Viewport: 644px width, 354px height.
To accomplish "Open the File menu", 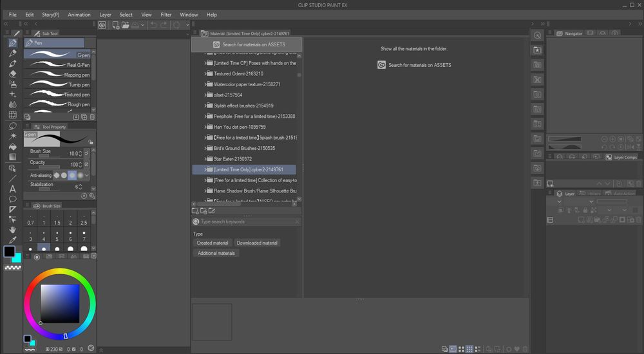I will point(13,14).
